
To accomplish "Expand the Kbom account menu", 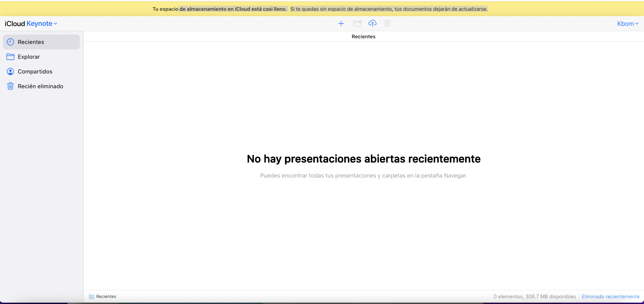I will (x=628, y=23).
